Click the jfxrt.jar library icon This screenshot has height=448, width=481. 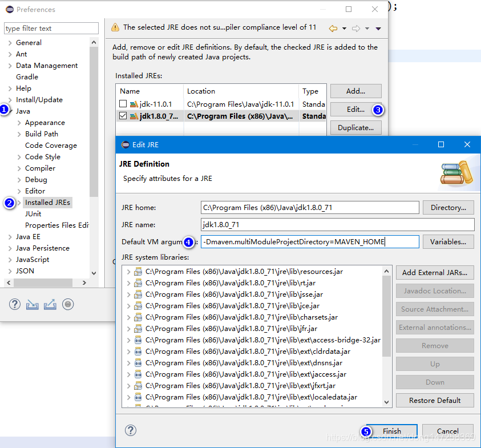(x=138, y=385)
